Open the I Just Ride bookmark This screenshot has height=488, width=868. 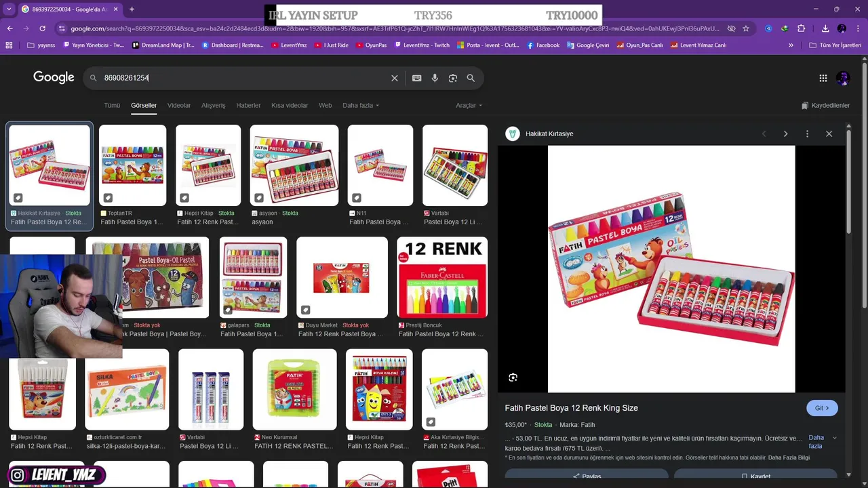point(332,45)
